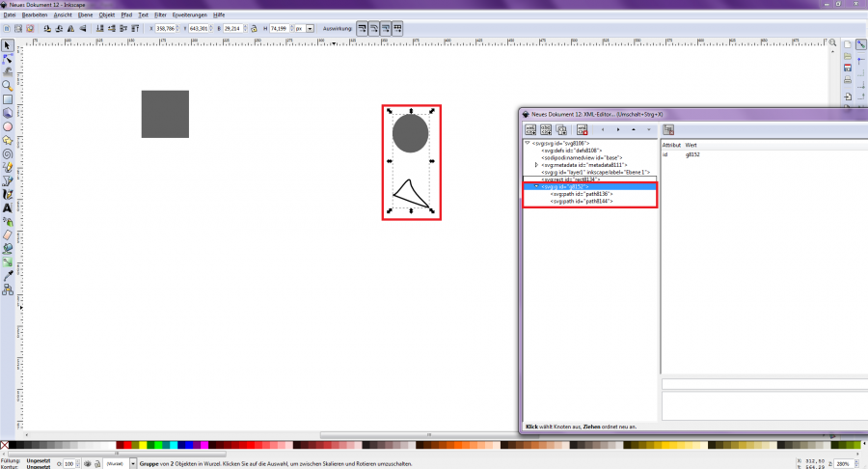The height and width of the screenshot is (469, 868).
Task: Select the Eraser tool
Action: point(8,234)
